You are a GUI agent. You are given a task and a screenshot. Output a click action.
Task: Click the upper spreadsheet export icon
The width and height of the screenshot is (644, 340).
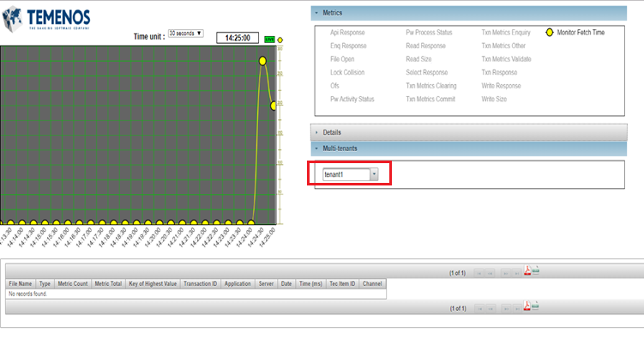pos(536,270)
